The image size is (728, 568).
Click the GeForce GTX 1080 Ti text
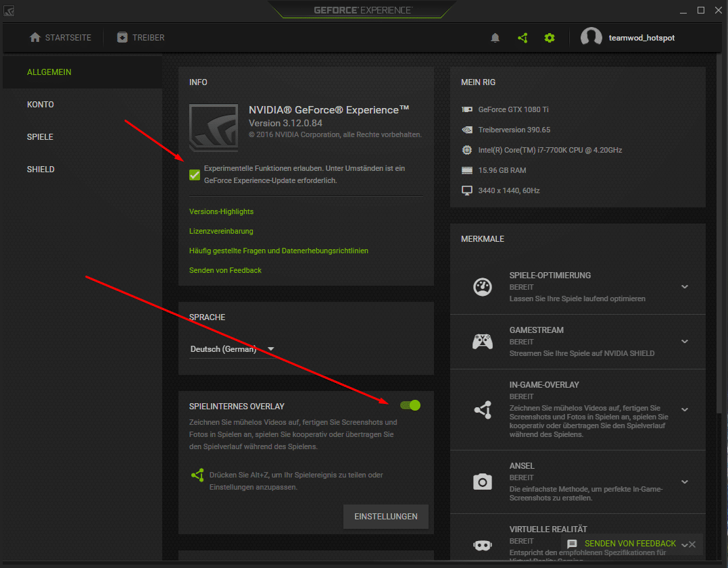(x=514, y=109)
